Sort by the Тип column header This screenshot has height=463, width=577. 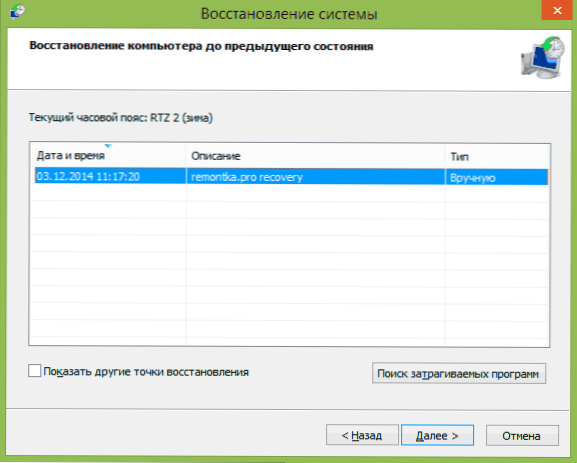pos(497,156)
